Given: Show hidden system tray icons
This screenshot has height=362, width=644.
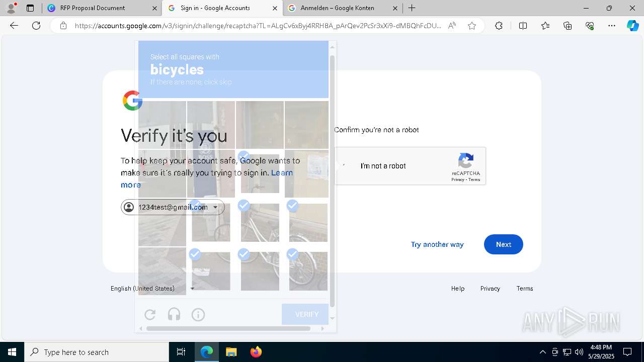Looking at the screenshot, I should tap(542, 352).
